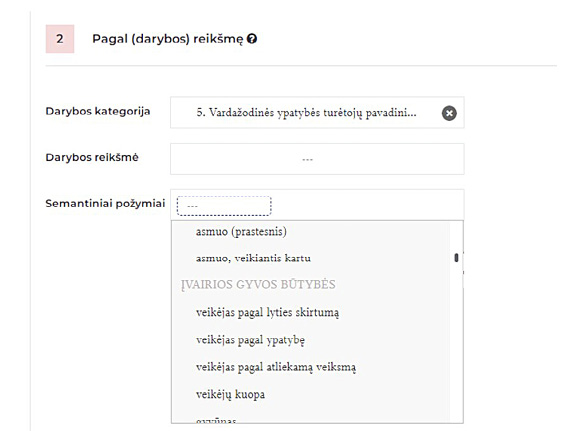
Task: Choose 'veikėjas pagal ypatybę' option
Action: pyautogui.click(x=250, y=340)
